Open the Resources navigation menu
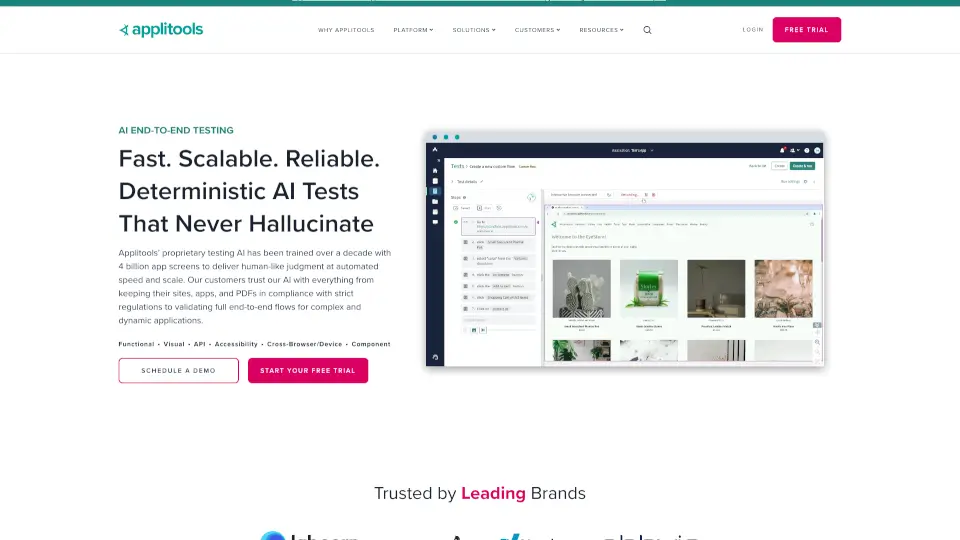 601,30
